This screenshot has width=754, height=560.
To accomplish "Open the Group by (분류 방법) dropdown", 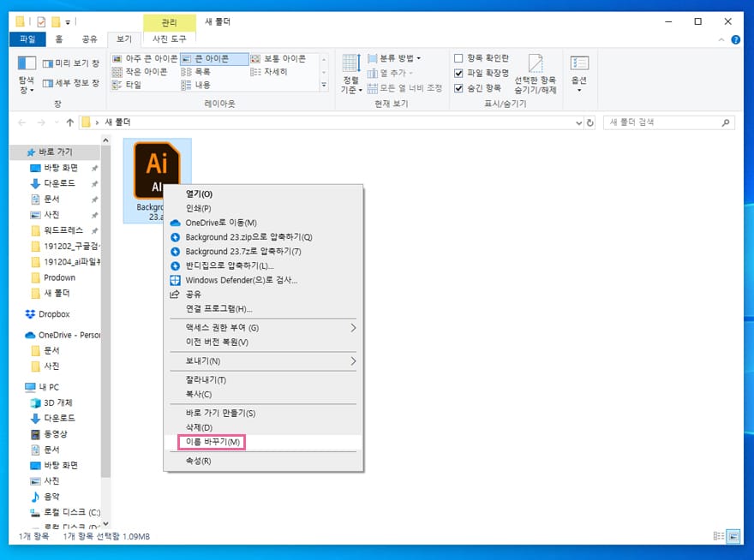I will pyautogui.click(x=394, y=58).
